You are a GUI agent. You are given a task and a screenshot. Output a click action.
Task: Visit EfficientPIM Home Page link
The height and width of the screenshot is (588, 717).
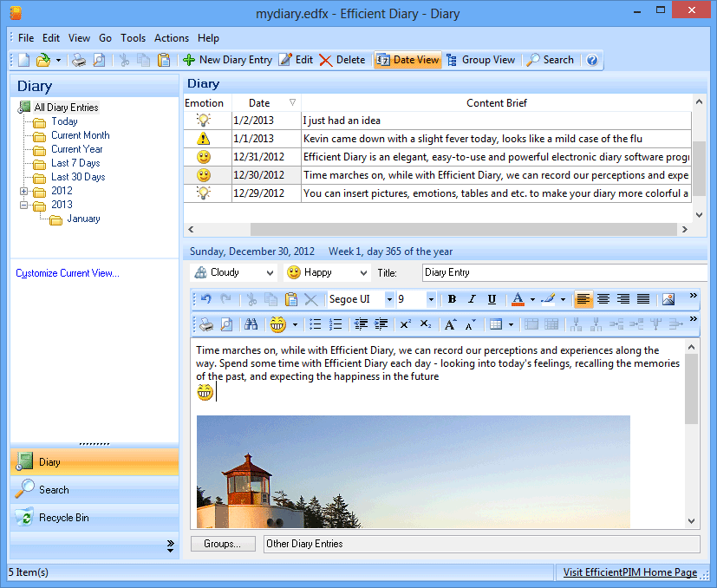(x=630, y=572)
